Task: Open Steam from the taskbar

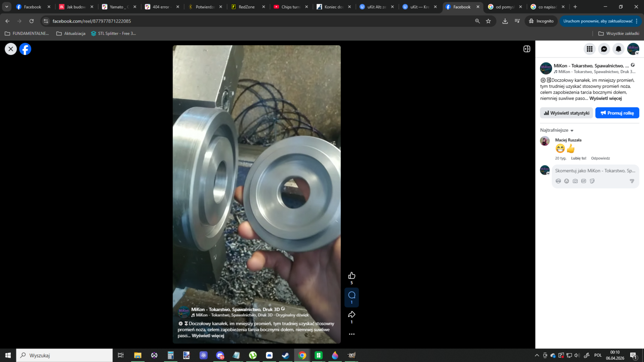Action: (286, 355)
